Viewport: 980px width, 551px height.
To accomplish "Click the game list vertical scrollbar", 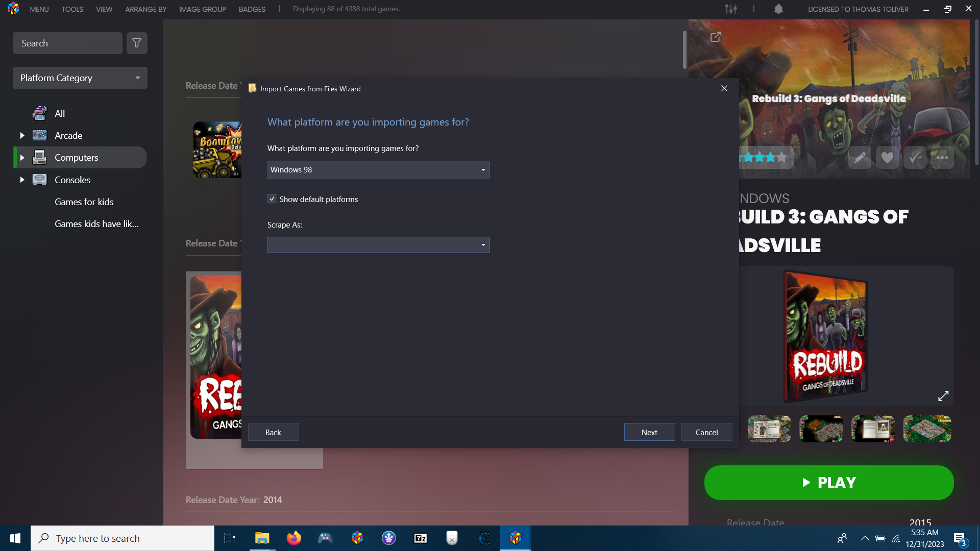I will pyautogui.click(x=684, y=49).
